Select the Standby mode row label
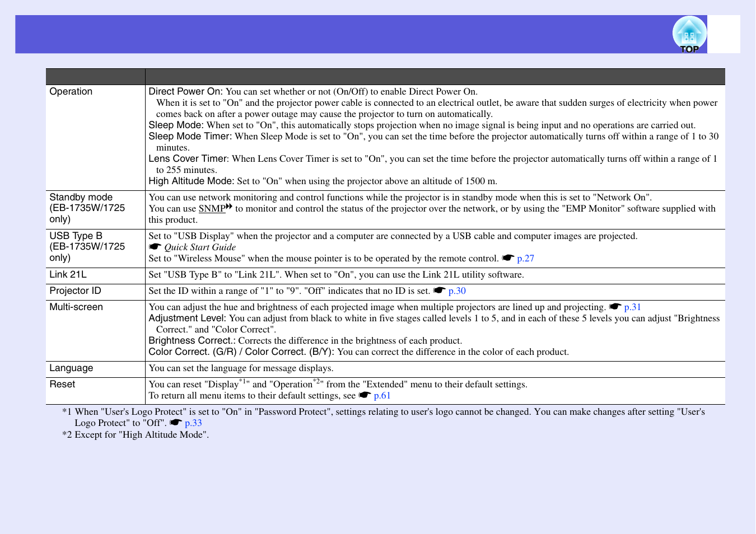The image size is (756, 534). pos(87,208)
